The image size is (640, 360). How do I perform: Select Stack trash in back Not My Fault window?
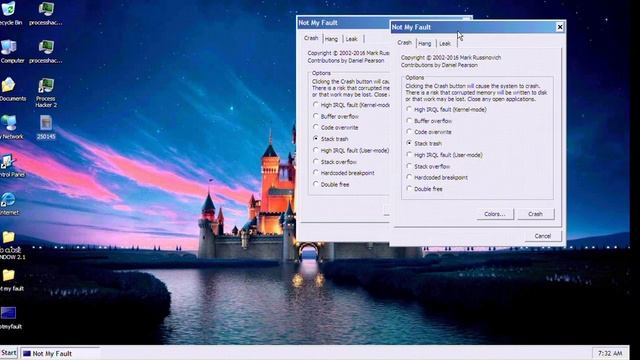coord(331,139)
